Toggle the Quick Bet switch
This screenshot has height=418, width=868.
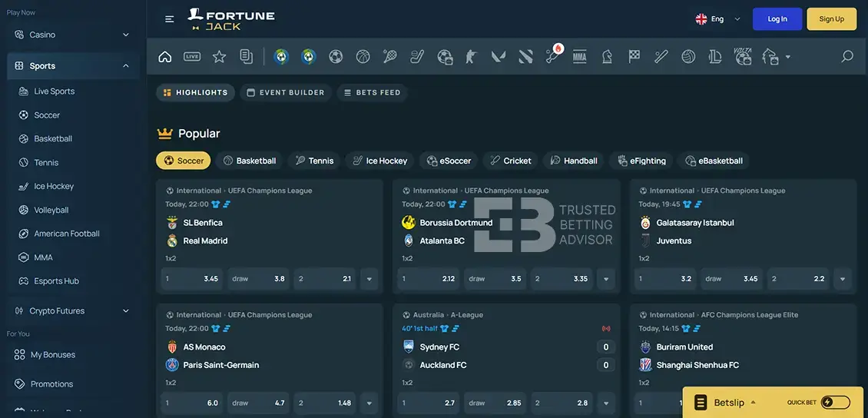[836, 403]
